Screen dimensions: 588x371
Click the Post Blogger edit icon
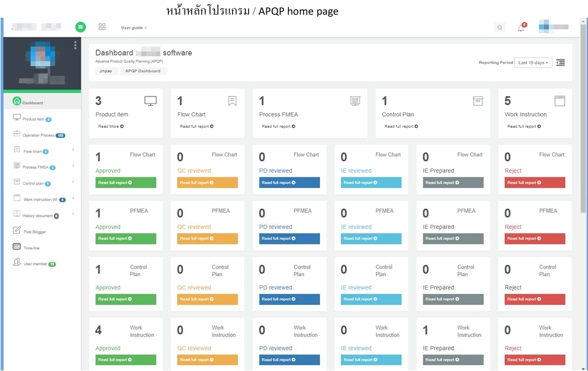[x=17, y=231]
